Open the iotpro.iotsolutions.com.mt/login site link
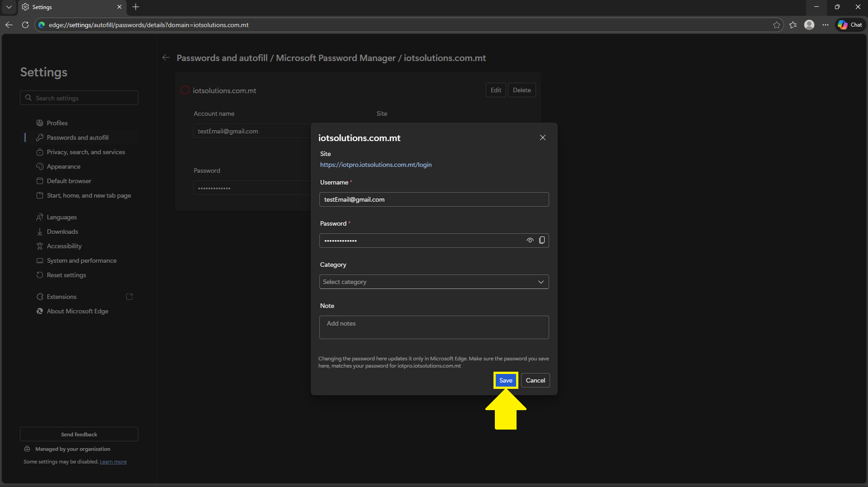Image resolution: width=868 pixels, height=487 pixels. (x=376, y=165)
